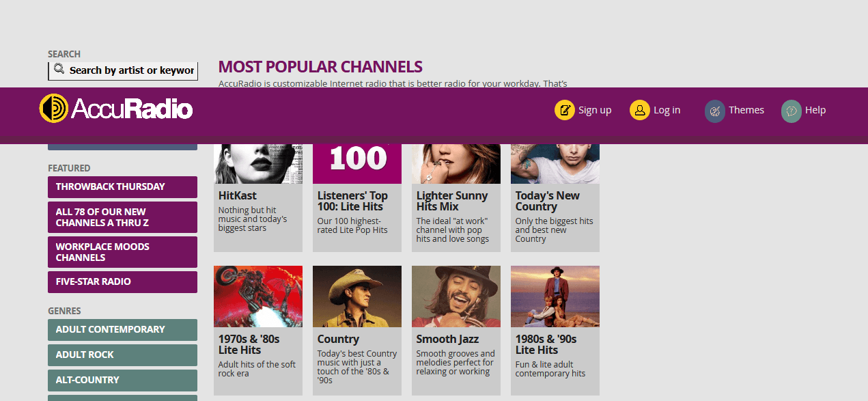Click the search magnifier icon
The width and height of the screenshot is (868, 401).
(x=59, y=70)
